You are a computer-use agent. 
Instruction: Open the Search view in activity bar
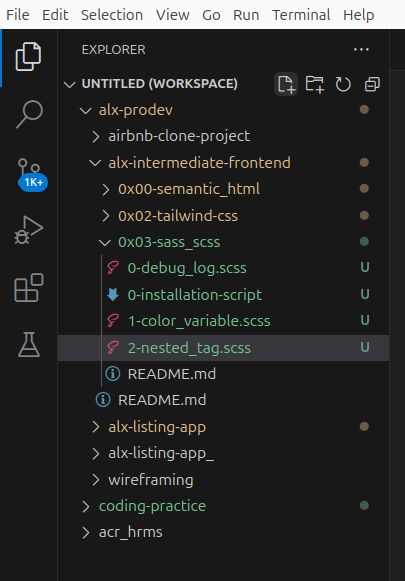coord(29,114)
